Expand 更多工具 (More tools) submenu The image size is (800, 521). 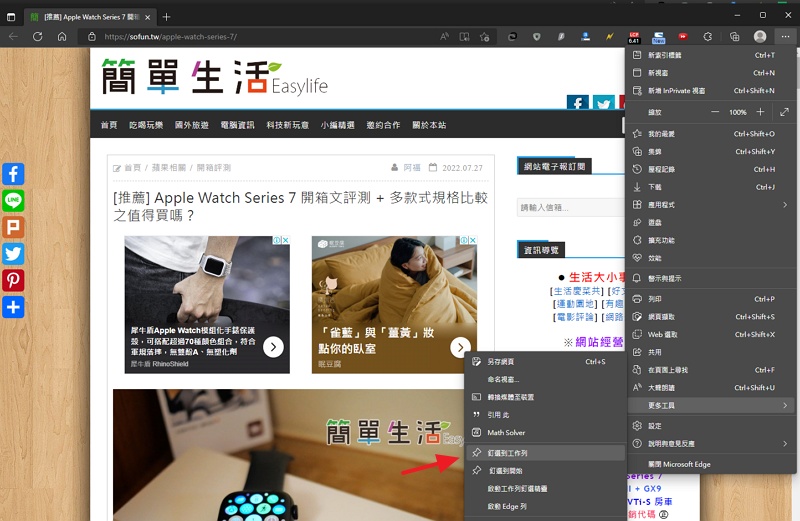point(711,406)
